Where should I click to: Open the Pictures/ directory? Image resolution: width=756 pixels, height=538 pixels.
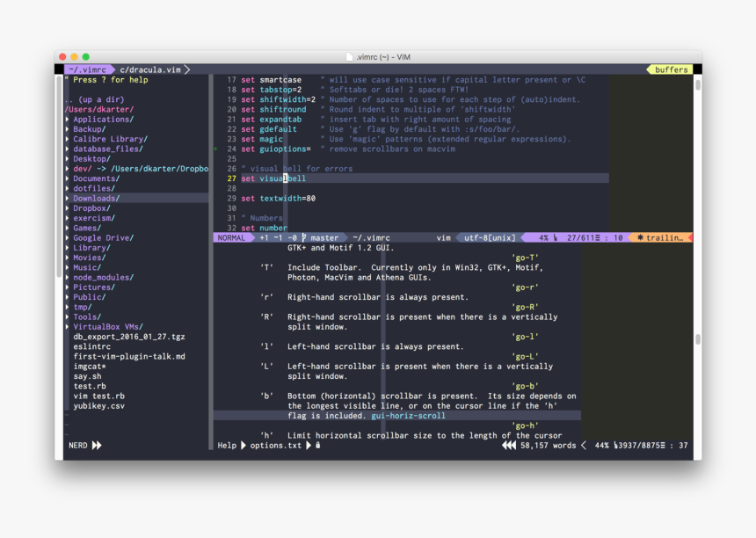94,287
